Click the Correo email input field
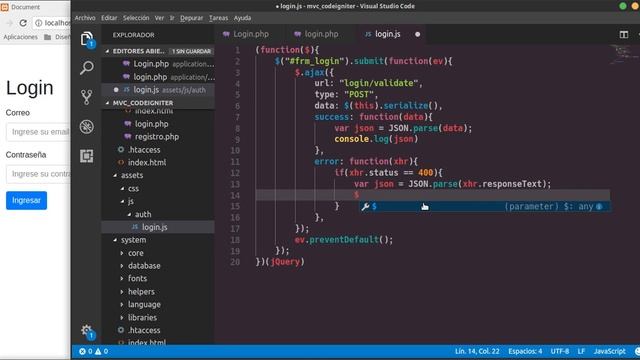Viewport: 640px width, 360px height. click(x=38, y=132)
